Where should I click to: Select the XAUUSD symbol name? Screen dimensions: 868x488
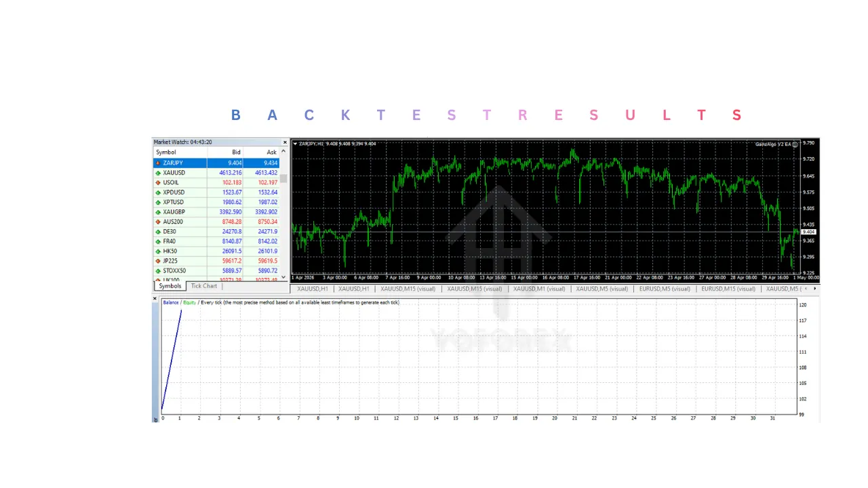174,173
